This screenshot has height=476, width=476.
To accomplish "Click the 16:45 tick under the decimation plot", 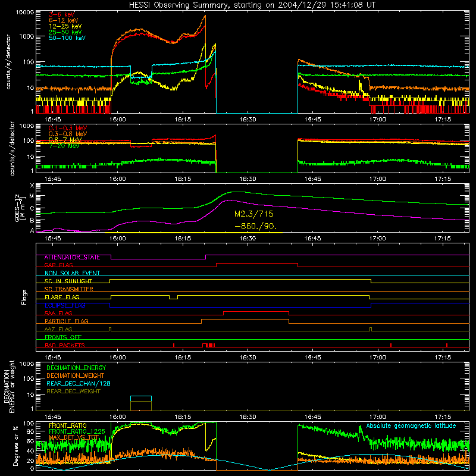I will click(x=313, y=417).
